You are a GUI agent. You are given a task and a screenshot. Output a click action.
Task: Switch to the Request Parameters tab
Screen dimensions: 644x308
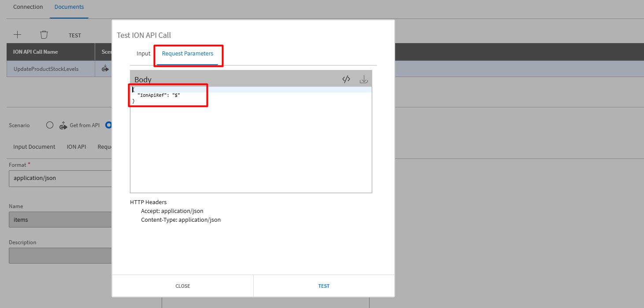188,54
